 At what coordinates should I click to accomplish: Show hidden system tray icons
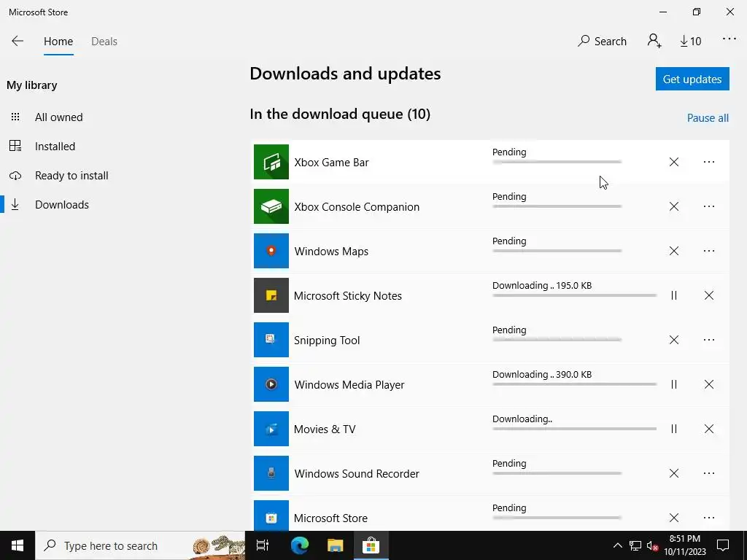point(617,545)
